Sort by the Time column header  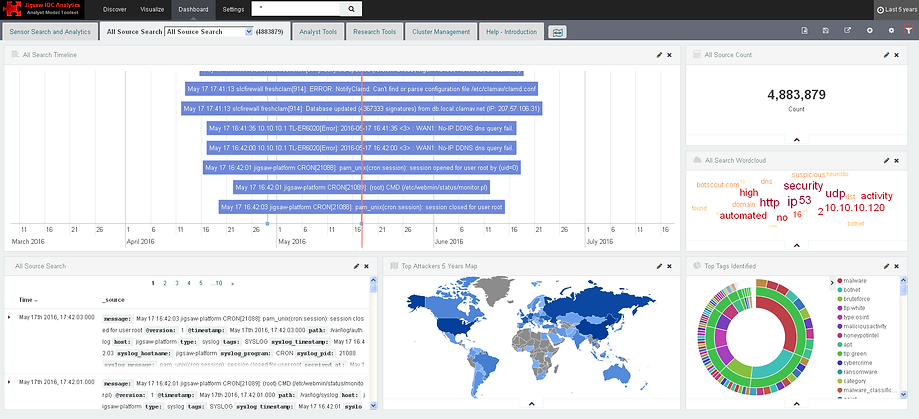(x=28, y=299)
